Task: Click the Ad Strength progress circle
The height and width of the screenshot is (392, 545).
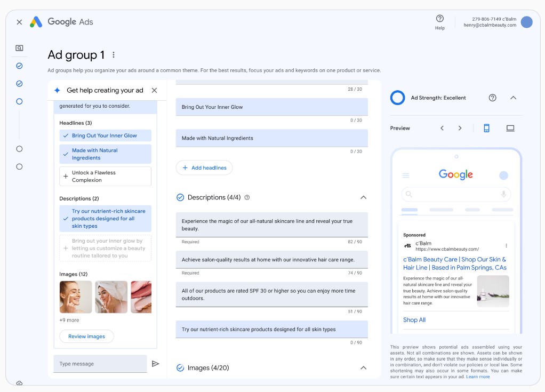Action: 397,98
